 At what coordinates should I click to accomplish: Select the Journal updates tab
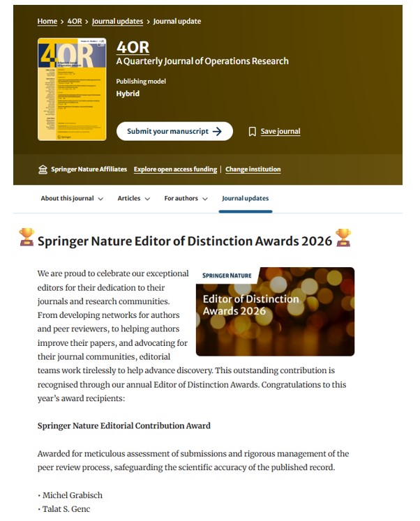(x=245, y=198)
